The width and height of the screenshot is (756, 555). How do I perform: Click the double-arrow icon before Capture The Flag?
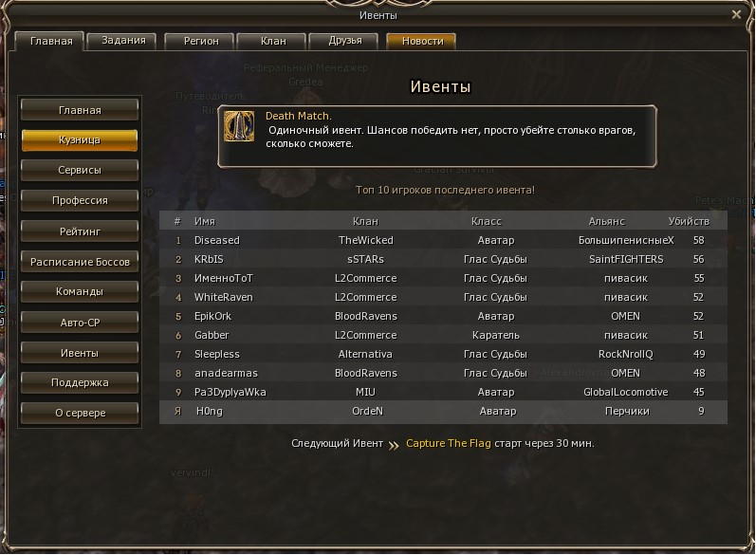coord(394,445)
